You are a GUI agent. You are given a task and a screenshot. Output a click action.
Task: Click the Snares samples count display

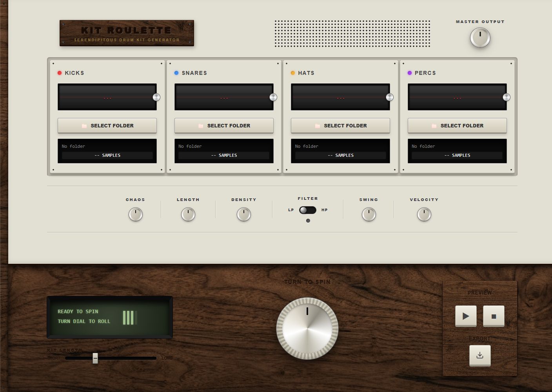[x=224, y=155]
